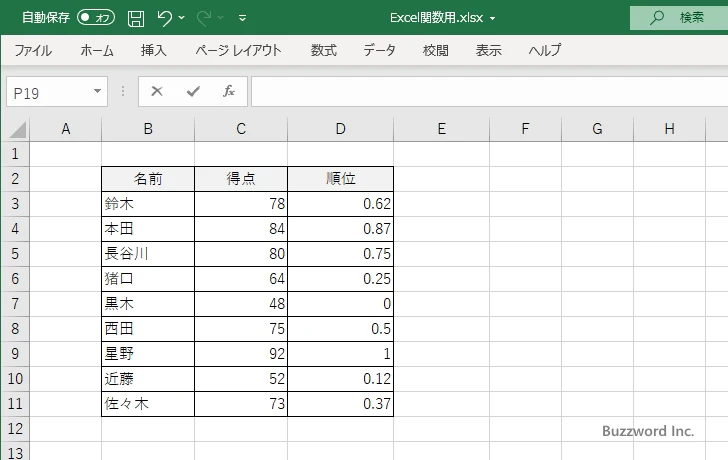Viewport: 728px width, 460px height.
Task: Select row 12 header
Action: point(15,428)
